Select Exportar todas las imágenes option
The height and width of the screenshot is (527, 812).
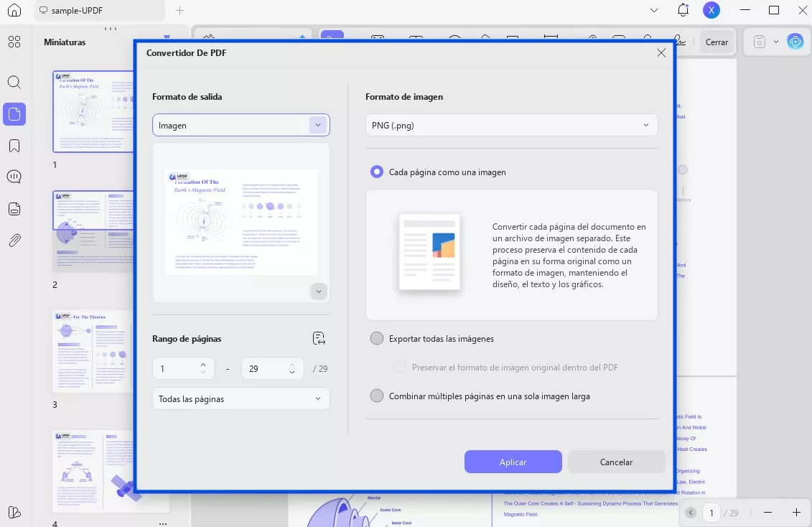[x=376, y=339]
